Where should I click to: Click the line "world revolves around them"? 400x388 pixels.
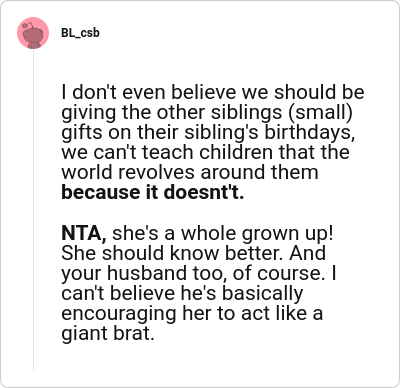(x=190, y=172)
